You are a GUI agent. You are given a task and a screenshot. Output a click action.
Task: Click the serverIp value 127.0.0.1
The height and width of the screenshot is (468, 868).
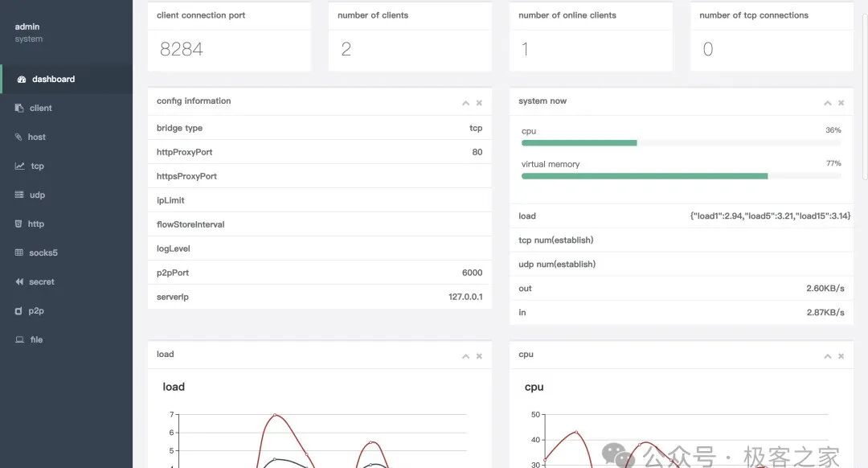tap(465, 297)
